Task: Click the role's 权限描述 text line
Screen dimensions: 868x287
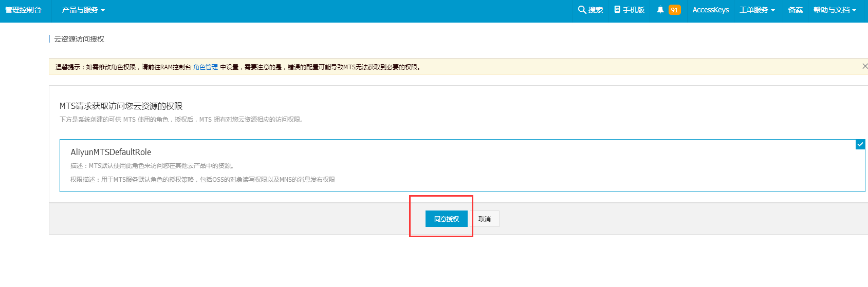Action: [x=202, y=180]
